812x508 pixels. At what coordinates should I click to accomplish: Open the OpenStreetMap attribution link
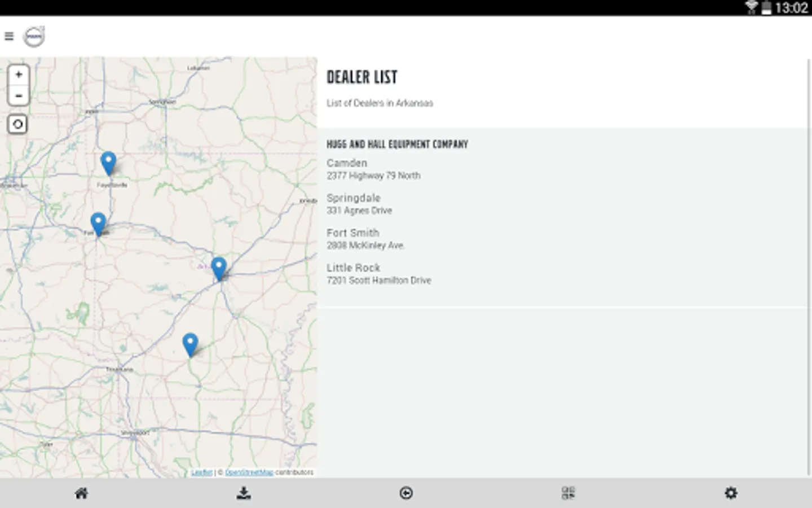click(249, 472)
